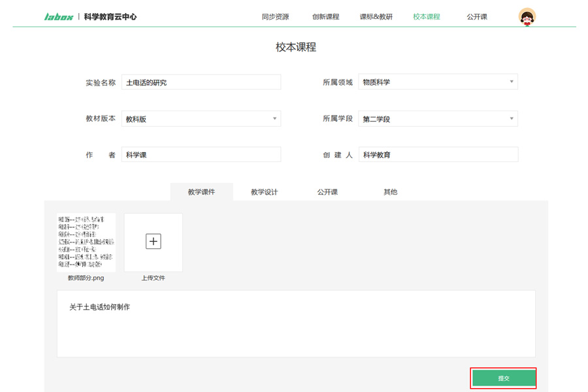Expand the 所属领域 dropdown
The height and width of the screenshot is (392, 588).
point(438,82)
